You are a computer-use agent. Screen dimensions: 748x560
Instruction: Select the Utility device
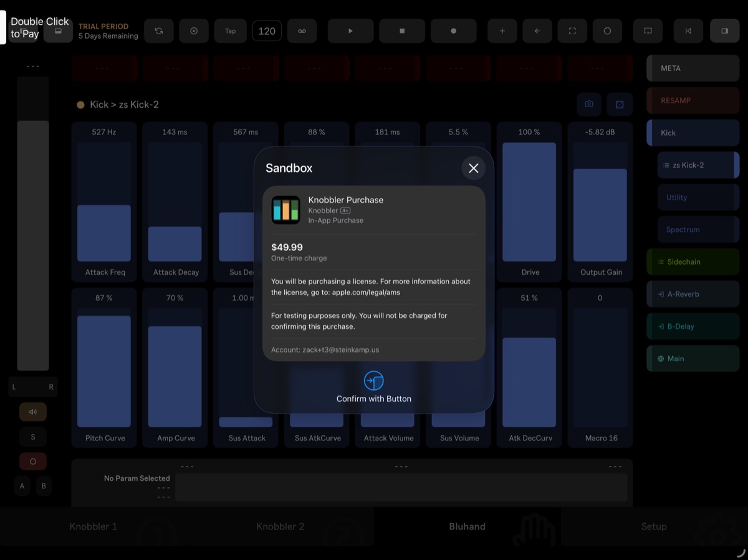[698, 197]
